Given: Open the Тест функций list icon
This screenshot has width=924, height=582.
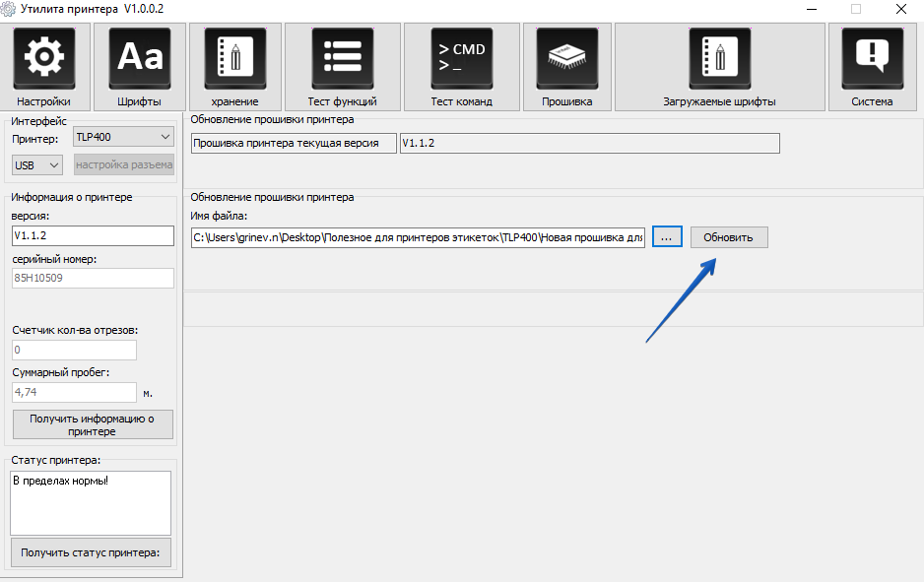Looking at the screenshot, I should click(x=342, y=59).
